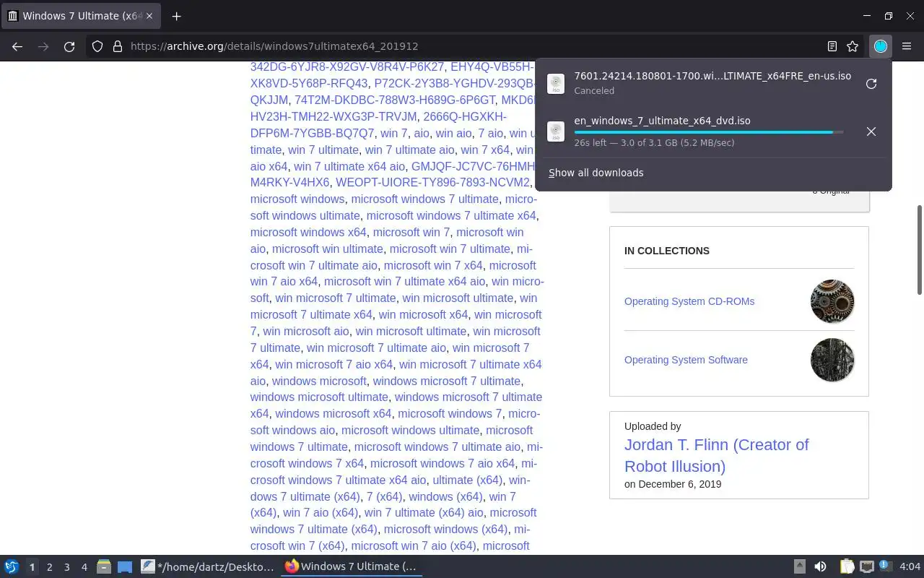Image resolution: width=924 pixels, height=578 pixels.
Task: Open the update notifier tray icon
Action: [x=886, y=566]
